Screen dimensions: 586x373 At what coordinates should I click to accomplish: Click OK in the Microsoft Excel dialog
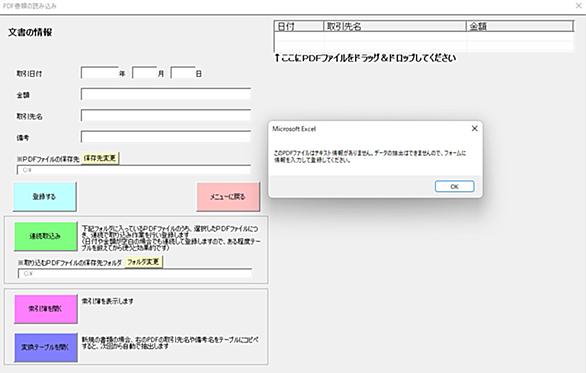454,186
